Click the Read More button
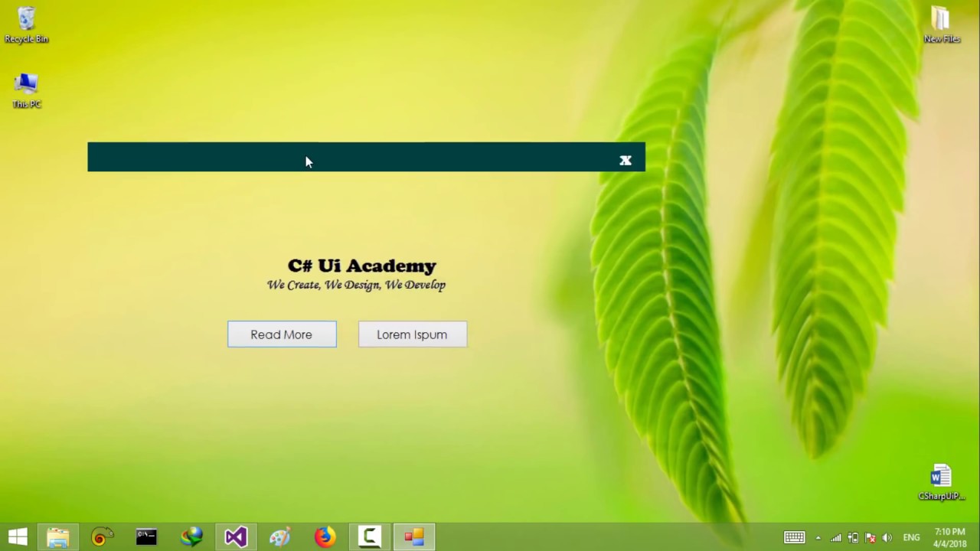Screen dimensions: 980x551 tap(282, 334)
